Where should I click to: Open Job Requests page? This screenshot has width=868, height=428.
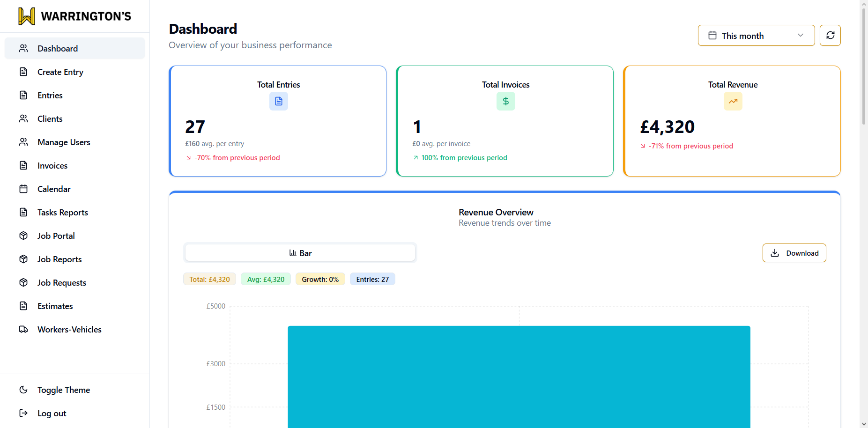click(74, 282)
